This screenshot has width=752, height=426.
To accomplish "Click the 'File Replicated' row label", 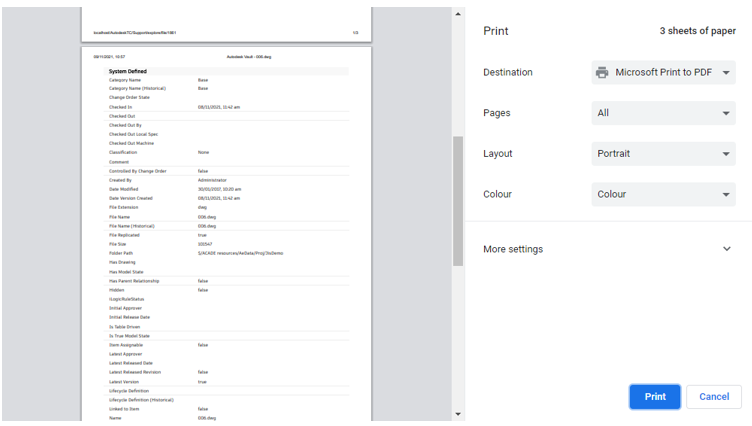I will point(124,235).
